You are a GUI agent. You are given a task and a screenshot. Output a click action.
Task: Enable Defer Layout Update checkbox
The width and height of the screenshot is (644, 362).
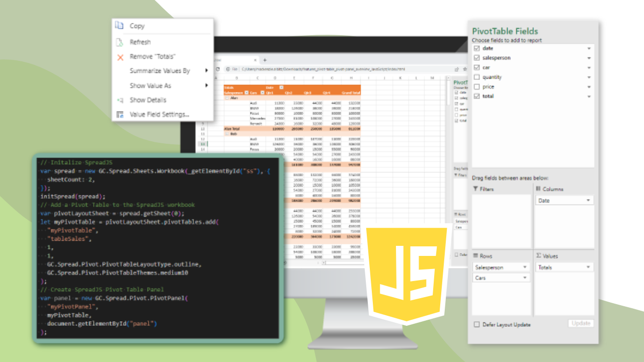pyautogui.click(x=477, y=324)
